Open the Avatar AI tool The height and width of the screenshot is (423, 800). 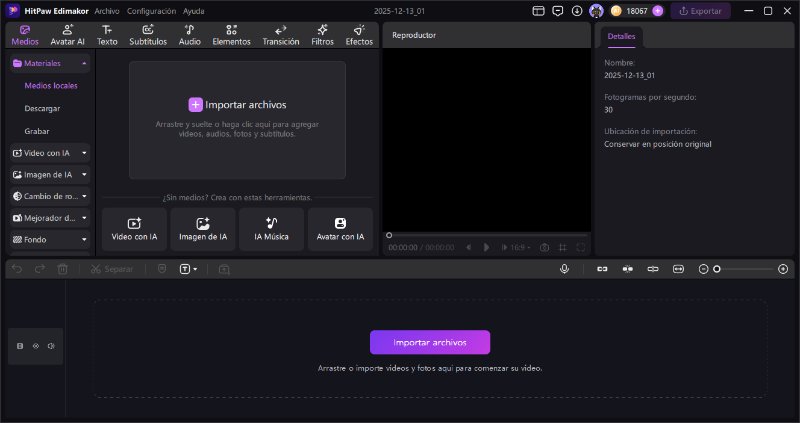tap(67, 35)
